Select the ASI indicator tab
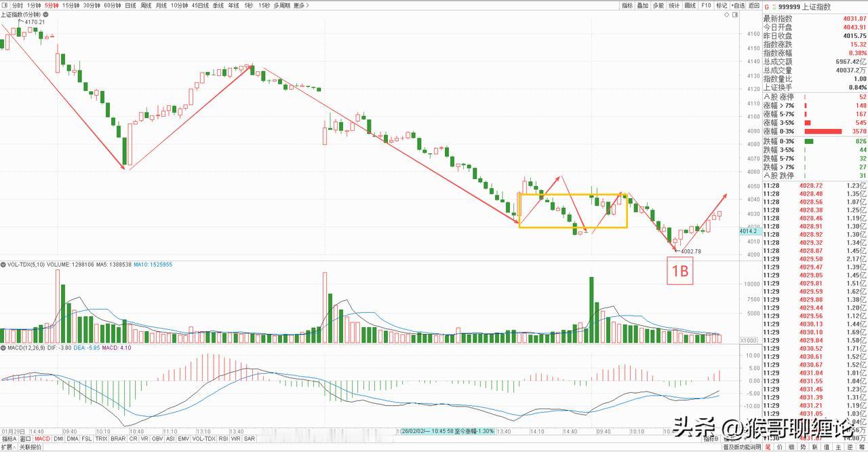This screenshot has width=868, height=452. 170,439
